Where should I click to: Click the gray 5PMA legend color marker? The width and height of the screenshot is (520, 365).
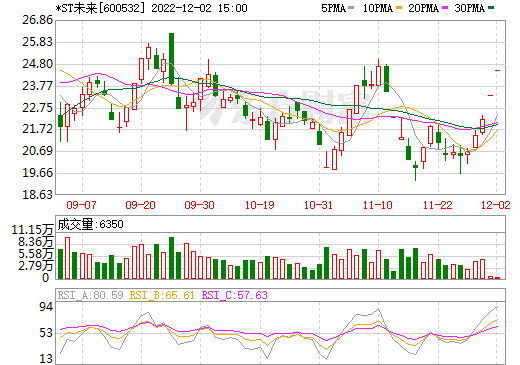pos(351,7)
